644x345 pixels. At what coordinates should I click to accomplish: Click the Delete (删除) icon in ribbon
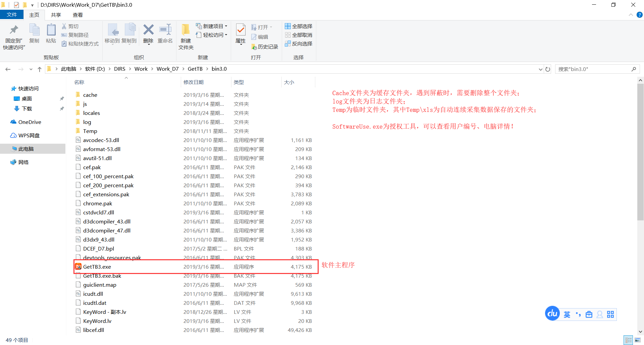[x=148, y=30]
